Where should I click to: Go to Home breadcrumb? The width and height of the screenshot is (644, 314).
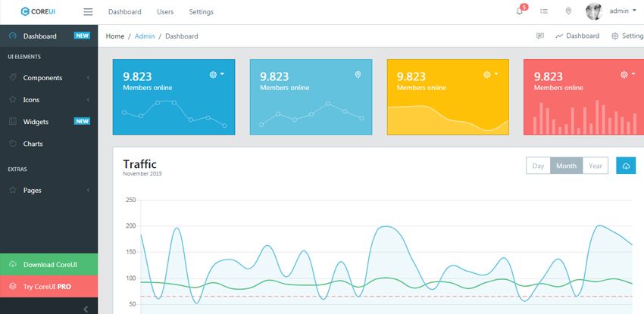pos(115,36)
